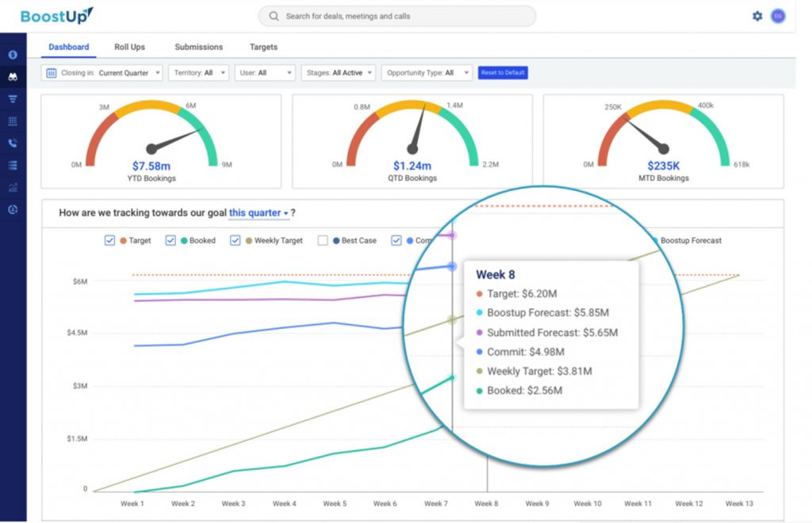Open the Closing in Current Quarter dropdown
This screenshot has height=523, width=812.
(x=102, y=73)
